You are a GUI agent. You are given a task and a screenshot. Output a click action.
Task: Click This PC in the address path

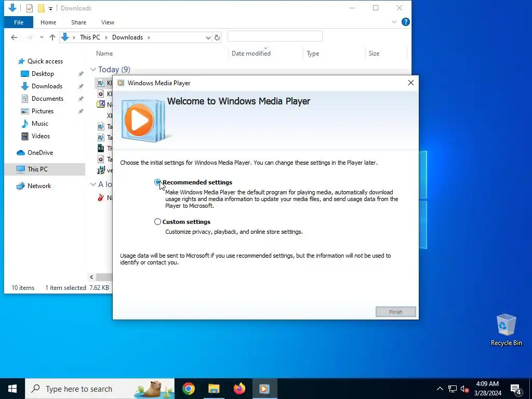pyautogui.click(x=90, y=37)
